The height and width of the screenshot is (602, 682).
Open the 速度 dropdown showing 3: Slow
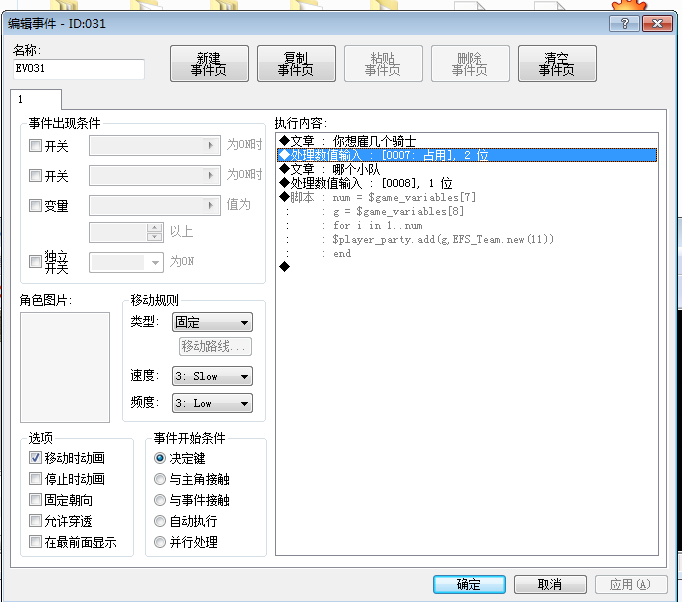pyautogui.click(x=212, y=376)
